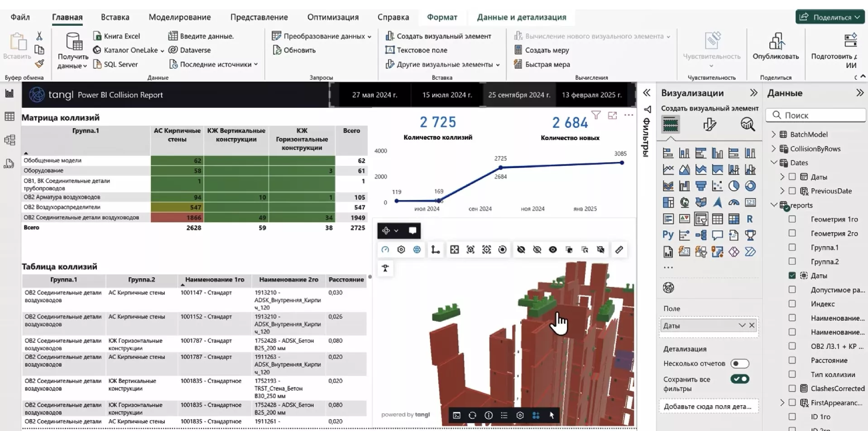868x431 pixels.
Task: Select the pie chart visualization icon
Action: point(734,186)
